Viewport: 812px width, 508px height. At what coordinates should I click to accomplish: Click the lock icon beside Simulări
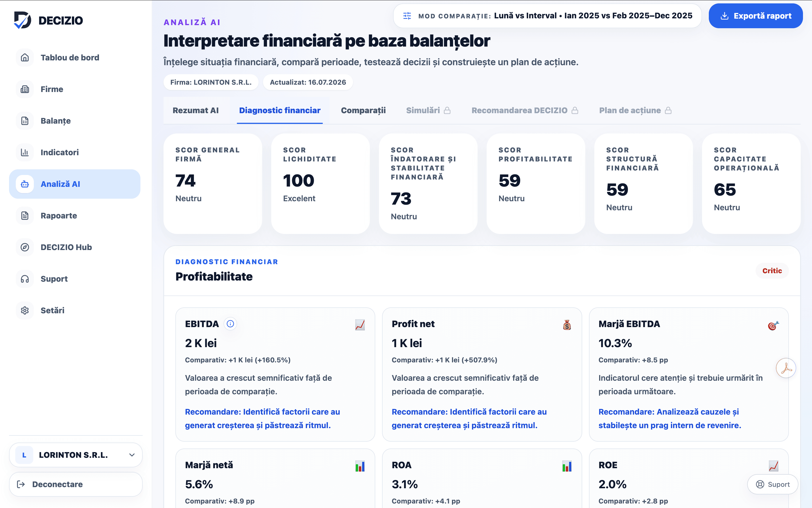click(x=447, y=111)
